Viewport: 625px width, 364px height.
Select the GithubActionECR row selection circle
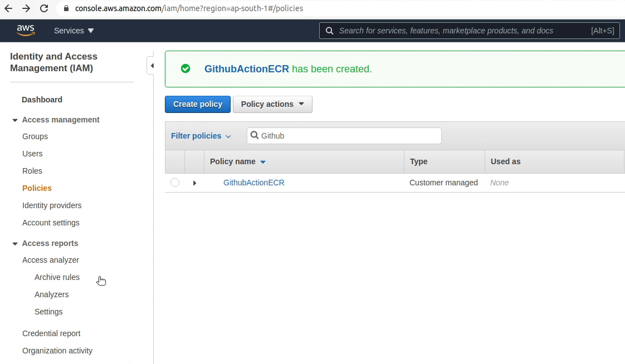click(x=175, y=183)
